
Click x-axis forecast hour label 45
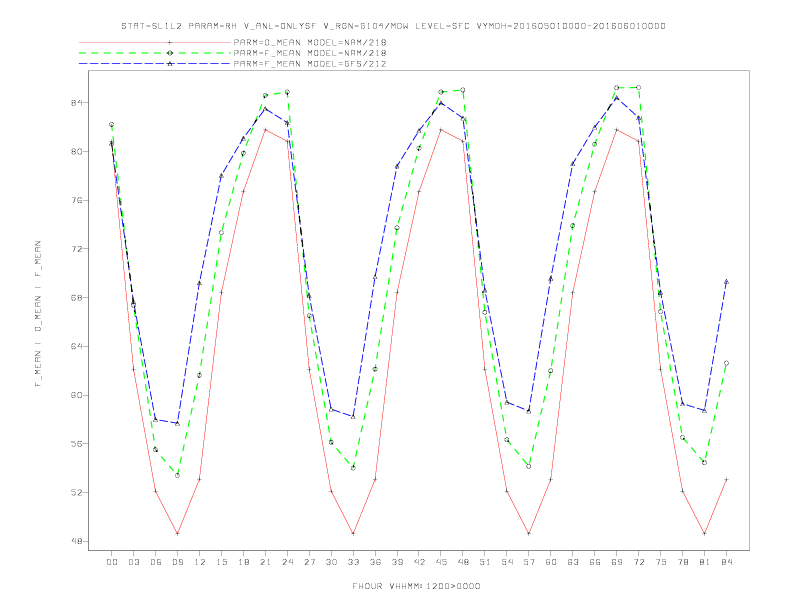pos(441,562)
